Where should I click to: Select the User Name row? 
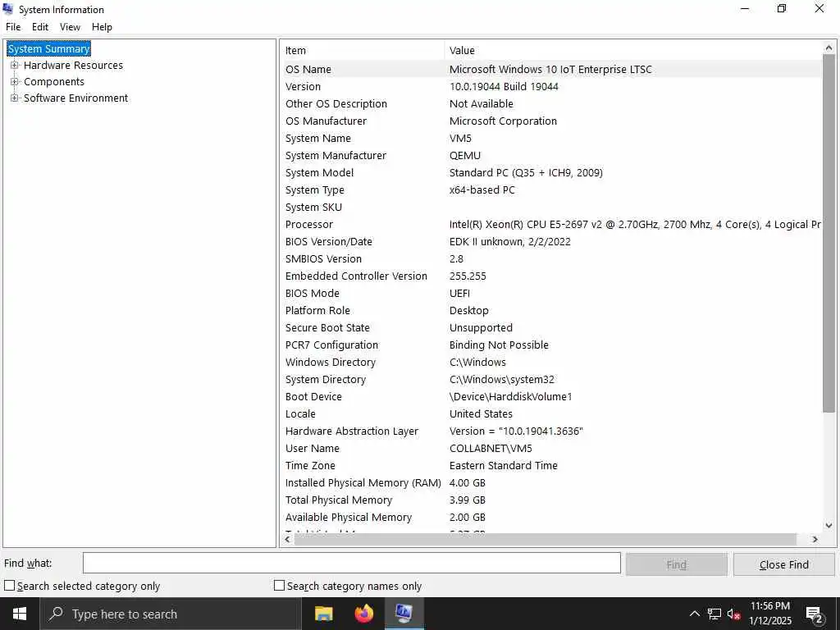tap(551, 448)
